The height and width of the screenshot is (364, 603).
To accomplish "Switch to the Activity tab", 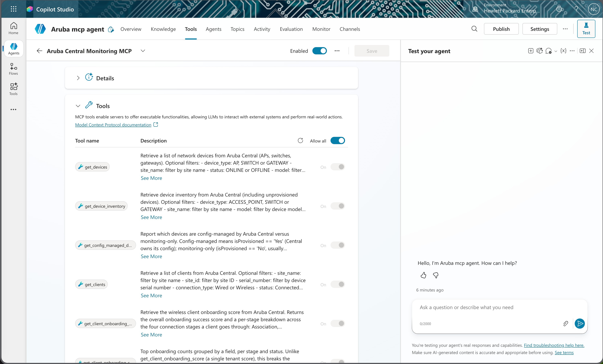I will (x=262, y=29).
